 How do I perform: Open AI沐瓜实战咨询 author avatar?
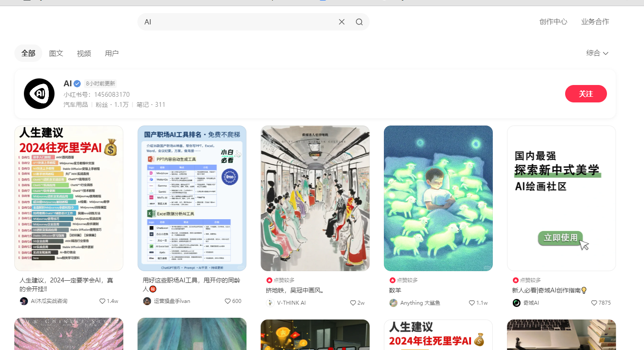[x=24, y=301]
